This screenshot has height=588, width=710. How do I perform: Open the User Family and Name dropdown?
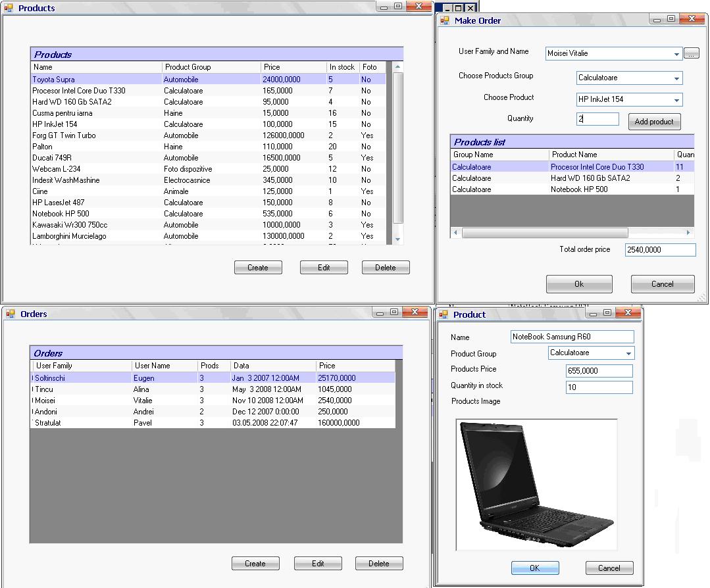(x=678, y=53)
